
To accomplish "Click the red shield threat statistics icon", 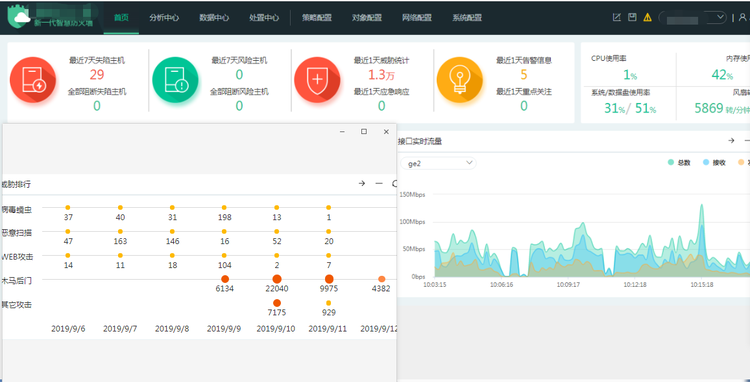I will pos(317,80).
